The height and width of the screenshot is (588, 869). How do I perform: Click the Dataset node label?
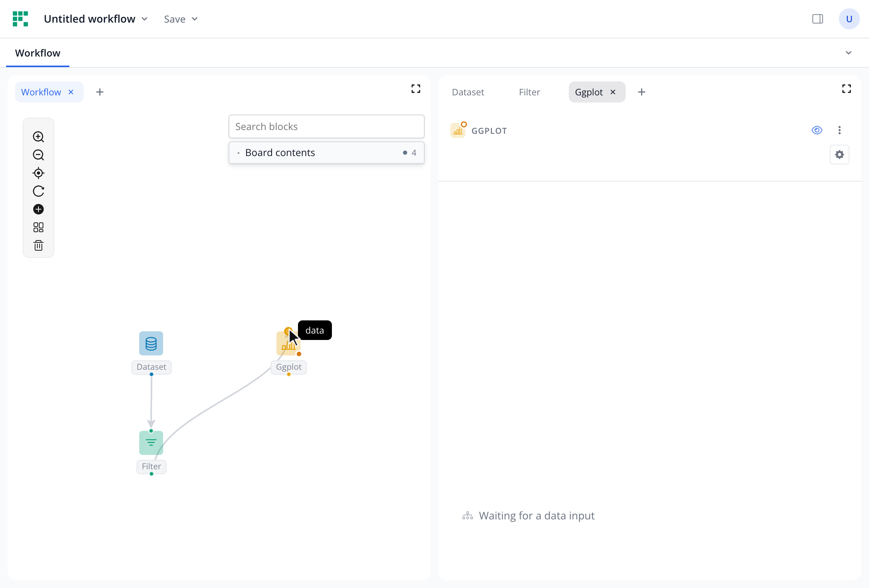[152, 367]
